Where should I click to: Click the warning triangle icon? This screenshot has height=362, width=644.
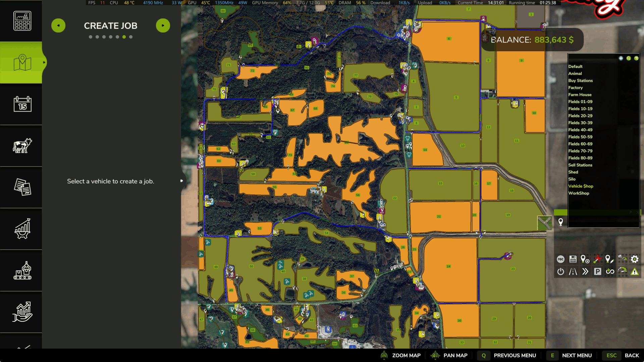[634, 272]
